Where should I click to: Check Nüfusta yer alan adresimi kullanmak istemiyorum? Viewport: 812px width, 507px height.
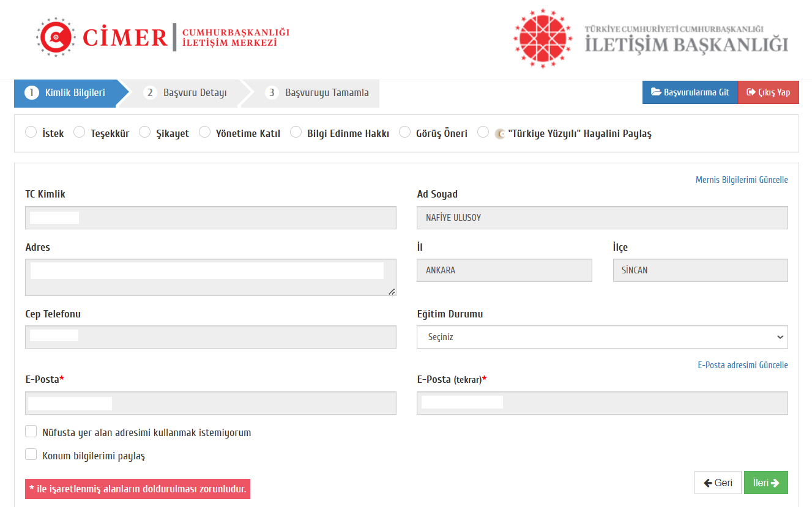(x=31, y=432)
